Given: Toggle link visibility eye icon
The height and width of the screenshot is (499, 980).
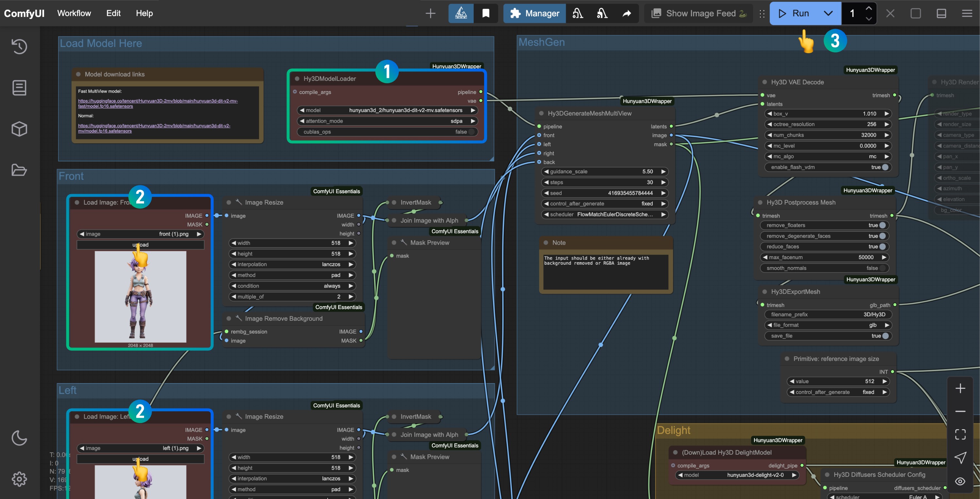Looking at the screenshot, I should click(960, 481).
